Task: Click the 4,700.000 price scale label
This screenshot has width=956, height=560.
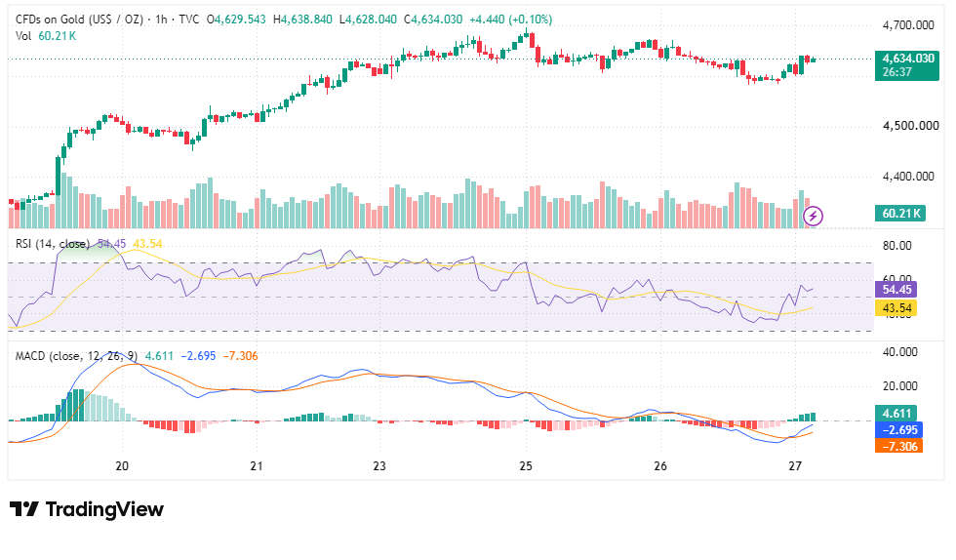Action: pos(908,25)
